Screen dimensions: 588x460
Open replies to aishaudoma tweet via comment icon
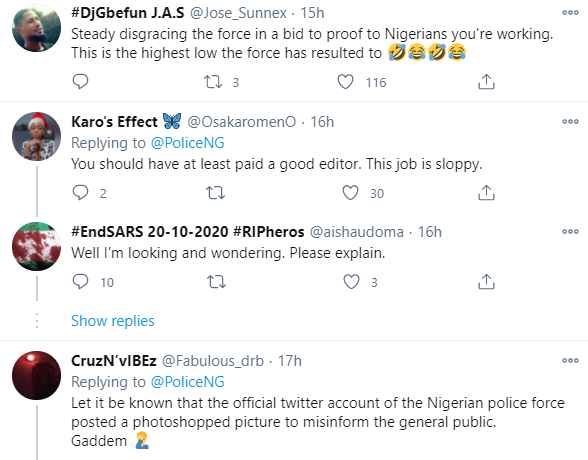(x=80, y=282)
